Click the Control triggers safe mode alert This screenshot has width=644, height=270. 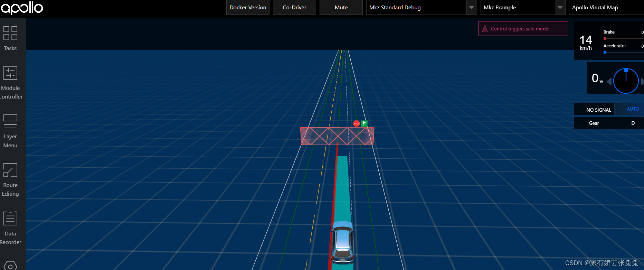point(523,29)
